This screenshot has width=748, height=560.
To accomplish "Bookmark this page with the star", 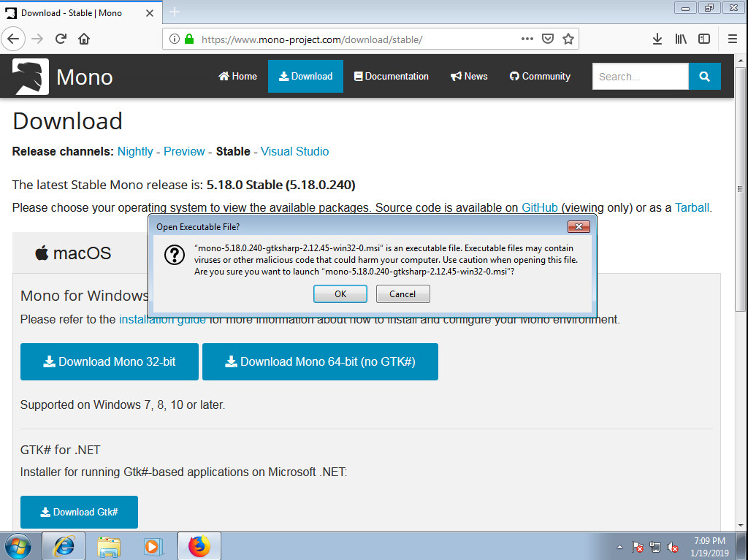I will click(x=568, y=39).
